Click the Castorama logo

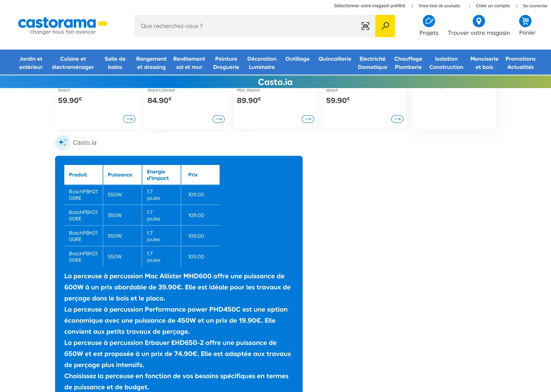point(63,26)
